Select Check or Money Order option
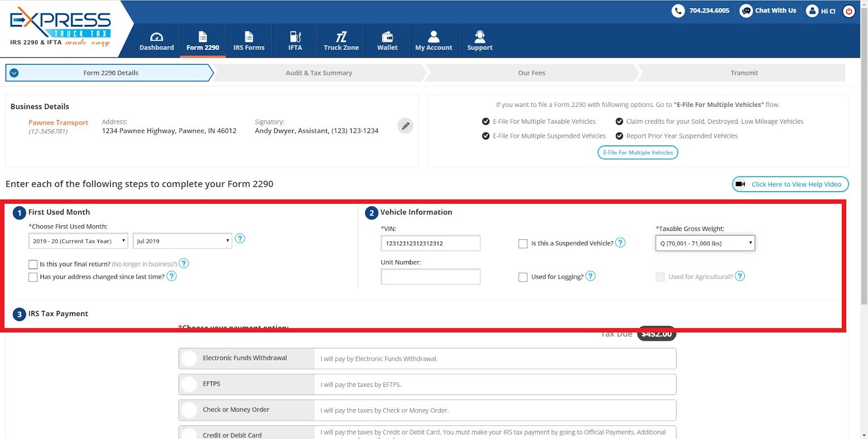 click(189, 410)
